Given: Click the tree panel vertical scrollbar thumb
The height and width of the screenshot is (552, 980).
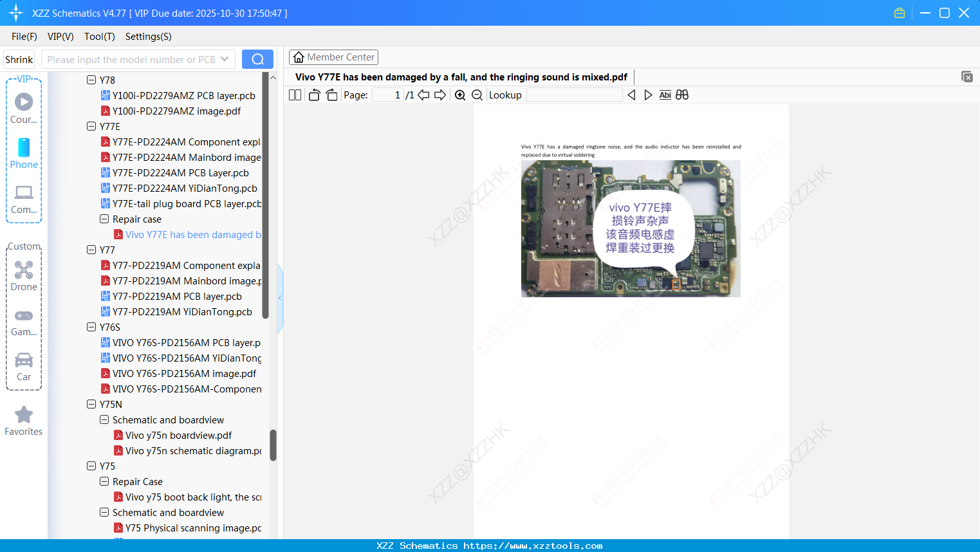Looking at the screenshot, I should (x=273, y=445).
